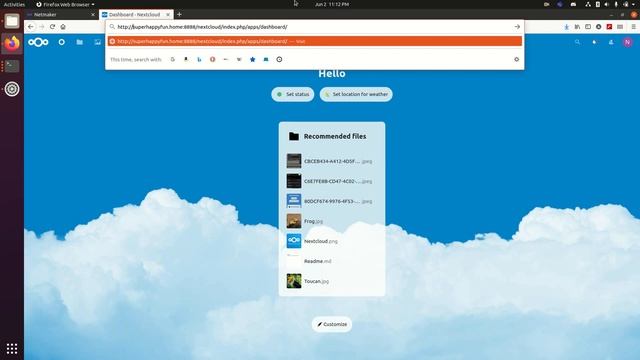Click the Frog image thumbnail

(294, 221)
